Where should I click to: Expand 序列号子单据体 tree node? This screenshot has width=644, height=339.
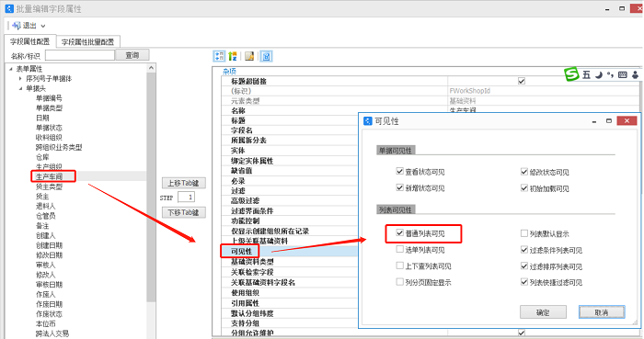coord(20,78)
